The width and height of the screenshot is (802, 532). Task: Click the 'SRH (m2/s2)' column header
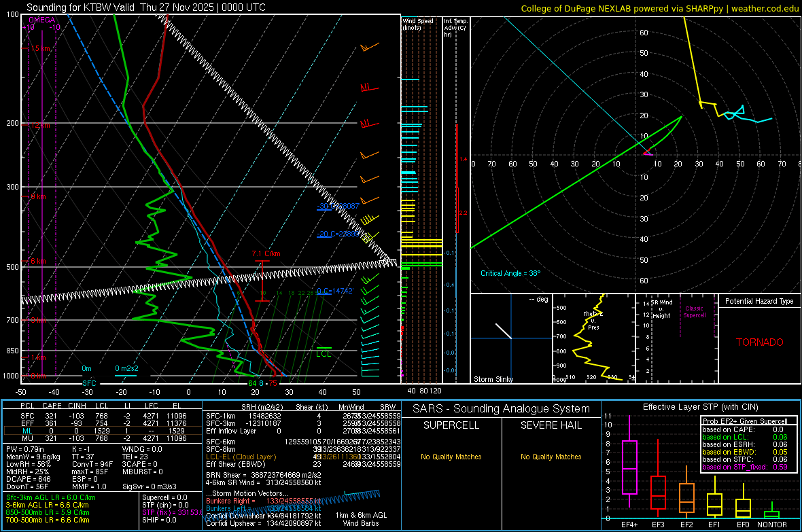coord(262,407)
